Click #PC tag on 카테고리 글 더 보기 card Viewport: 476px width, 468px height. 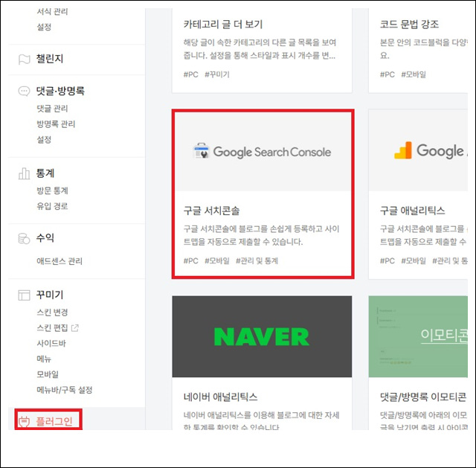(x=190, y=74)
